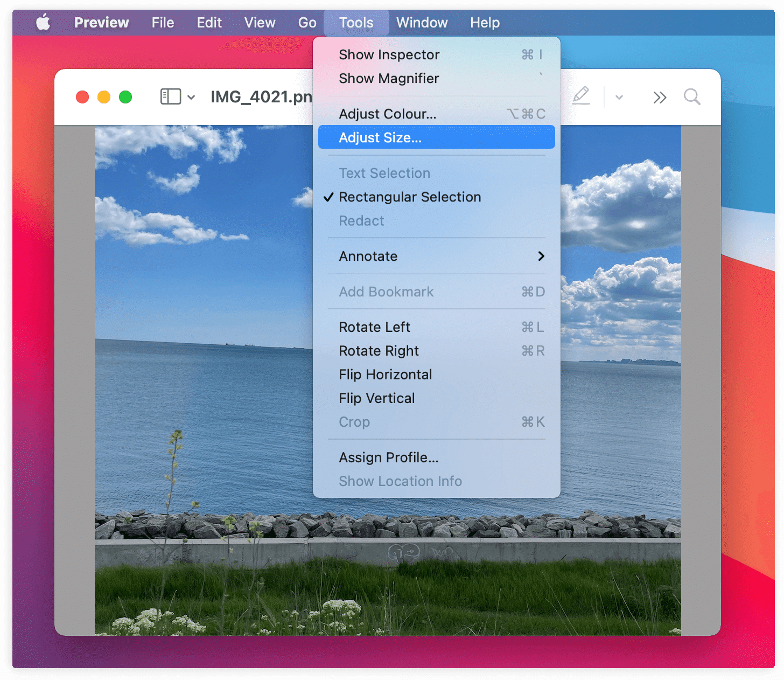This screenshot has width=784, height=680.
Task: Expand the Annotate submenu
Action: (368, 256)
